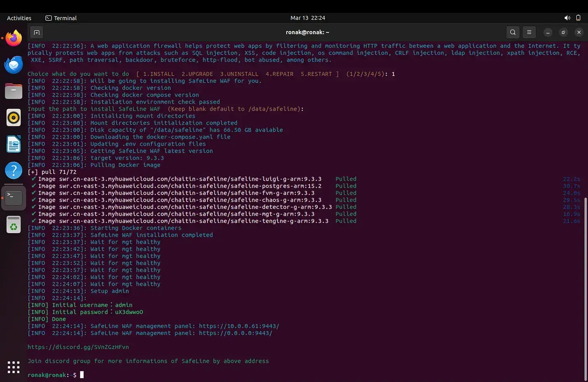Viewport: 588px width, 382px height.
Task: Open the https://10.0.0.61:9443/ panel link
Action: pos(239,326)
